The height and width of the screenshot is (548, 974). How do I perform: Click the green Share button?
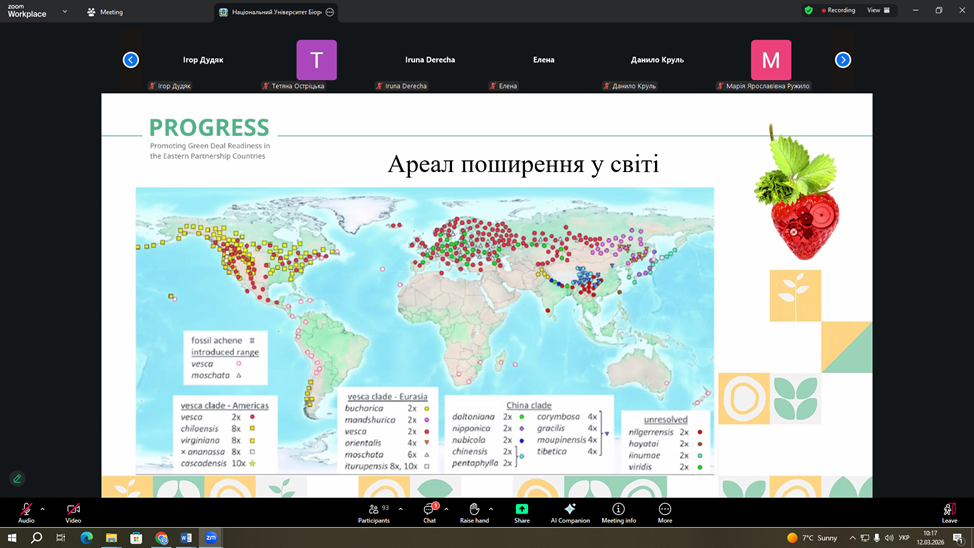pos(521,510)
